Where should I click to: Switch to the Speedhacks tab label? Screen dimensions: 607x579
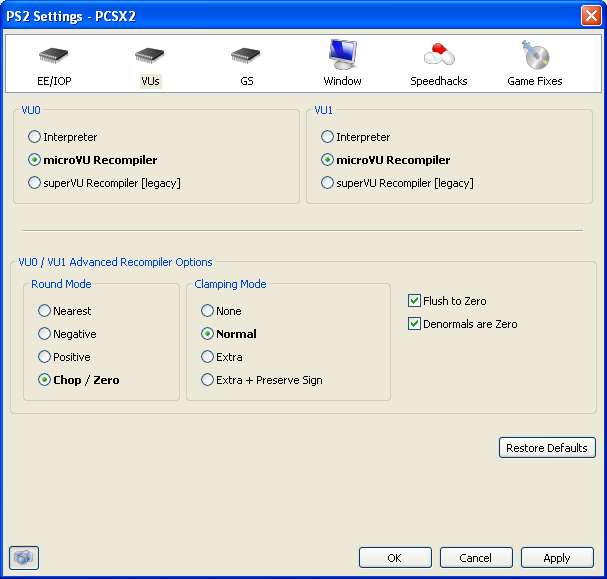[x=439, y=81]
